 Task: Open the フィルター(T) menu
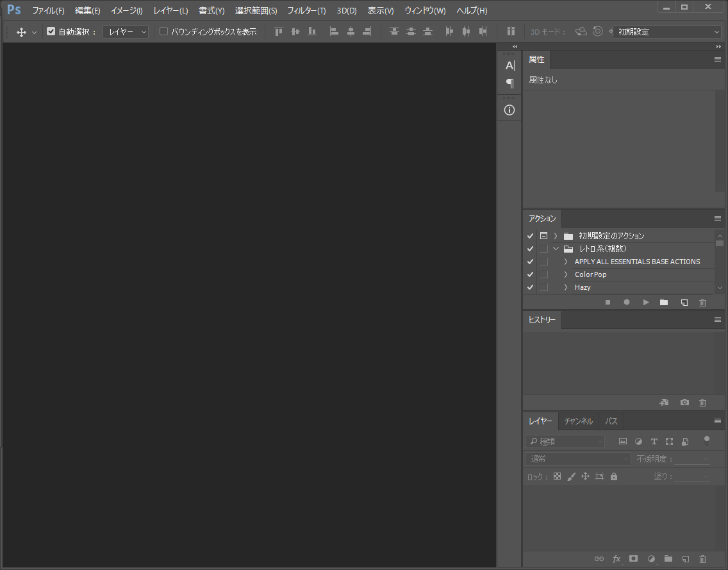tap(306, 11)
